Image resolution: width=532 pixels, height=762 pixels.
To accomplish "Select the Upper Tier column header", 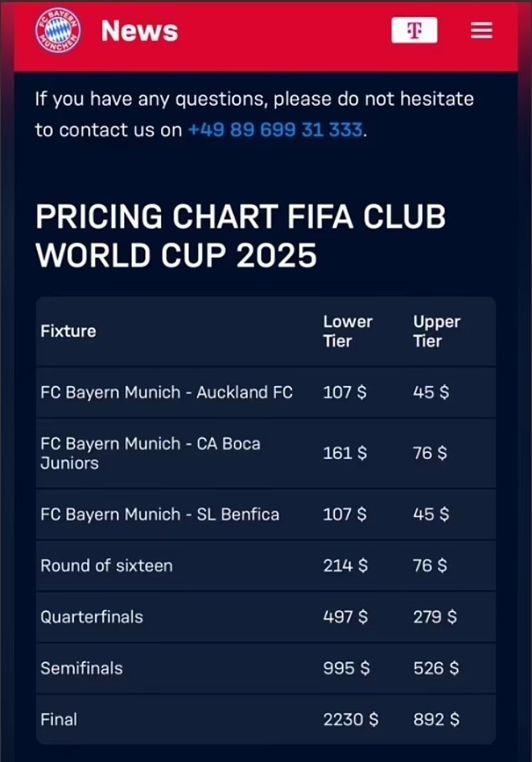I will pos(436,331).
